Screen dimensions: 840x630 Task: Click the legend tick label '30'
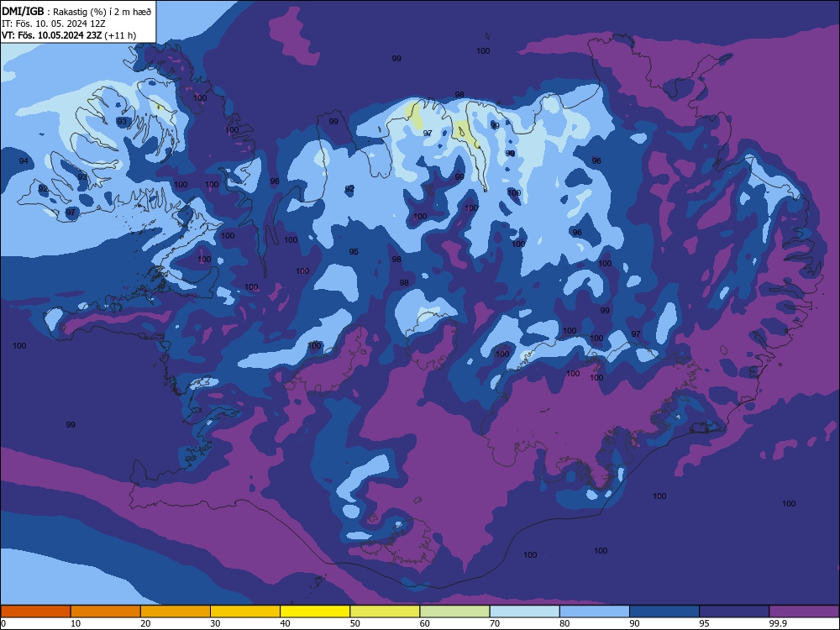[x=215, y=623]
